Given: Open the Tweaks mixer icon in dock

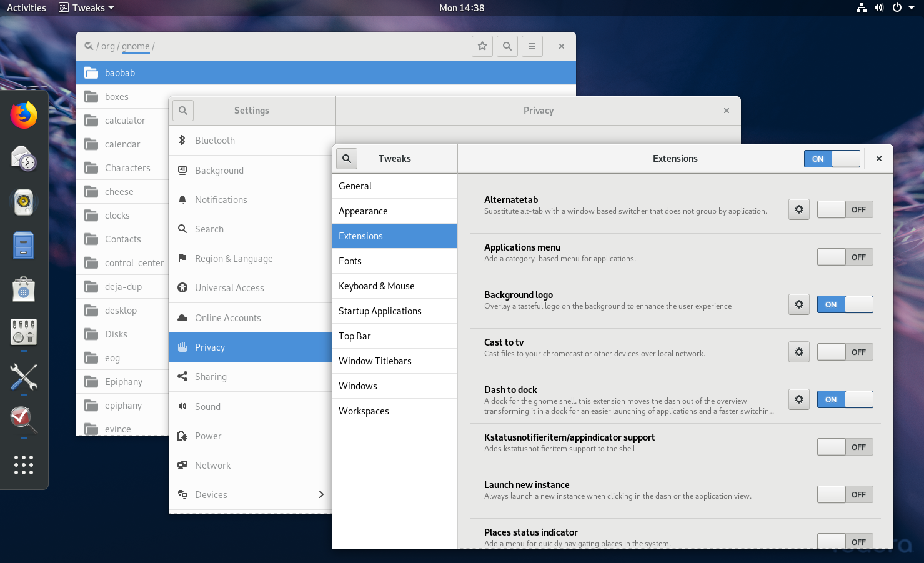Looking at the screenshot, I should 24,332.
